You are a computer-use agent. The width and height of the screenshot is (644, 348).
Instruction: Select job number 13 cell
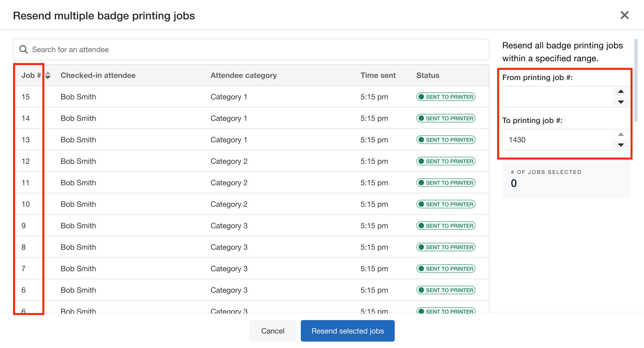tap(25, 140)
